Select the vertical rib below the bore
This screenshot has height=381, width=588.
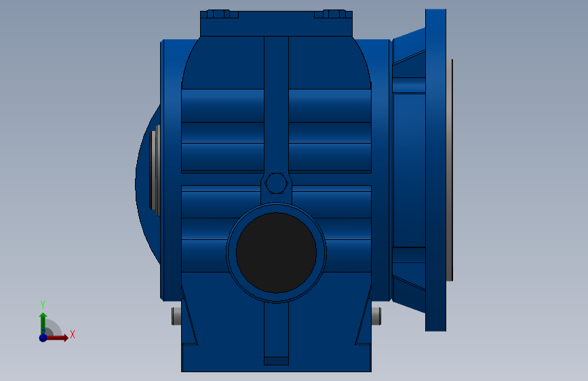click(x=277, y=334)
